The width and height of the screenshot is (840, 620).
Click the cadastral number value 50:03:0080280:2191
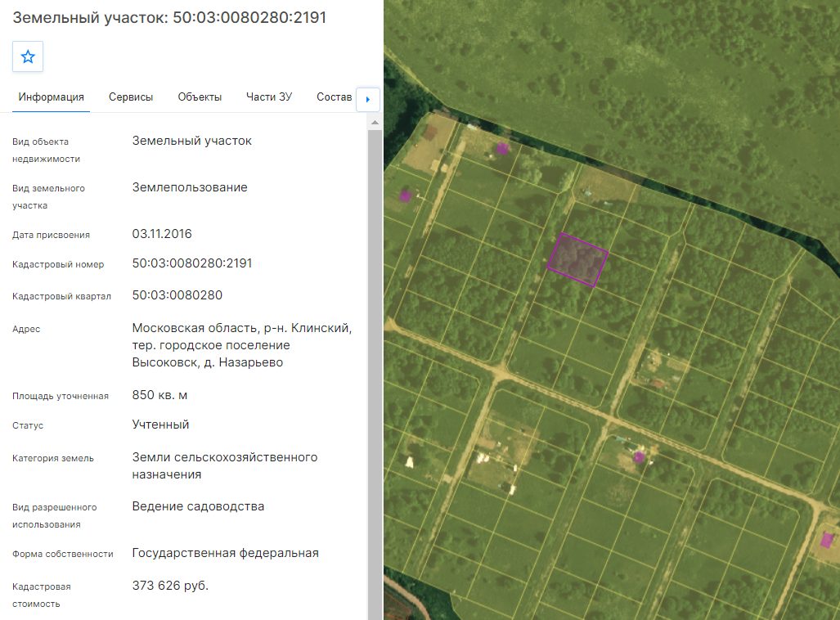click(191, 263)
